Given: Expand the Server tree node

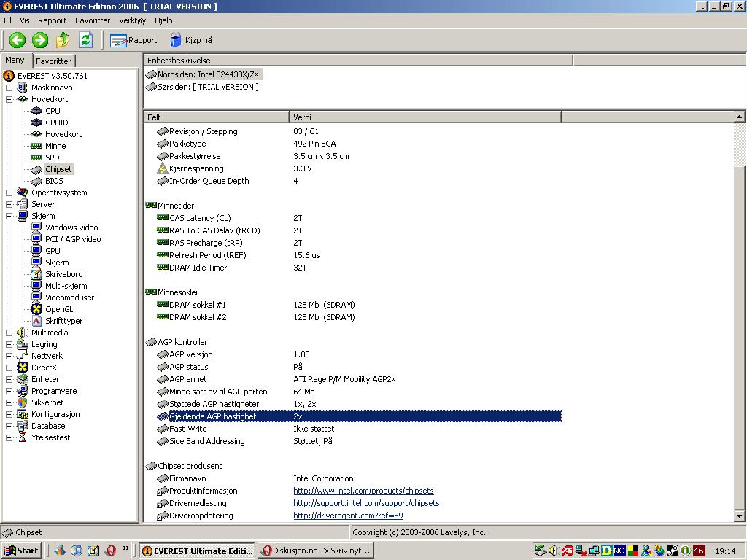Looking at the screenshot, I should pos(9,204).
